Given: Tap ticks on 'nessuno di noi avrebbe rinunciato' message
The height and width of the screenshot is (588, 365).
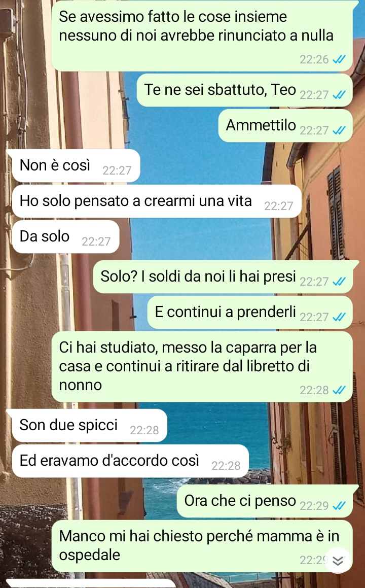Looking at the screenshot, I should pos(339,59).
